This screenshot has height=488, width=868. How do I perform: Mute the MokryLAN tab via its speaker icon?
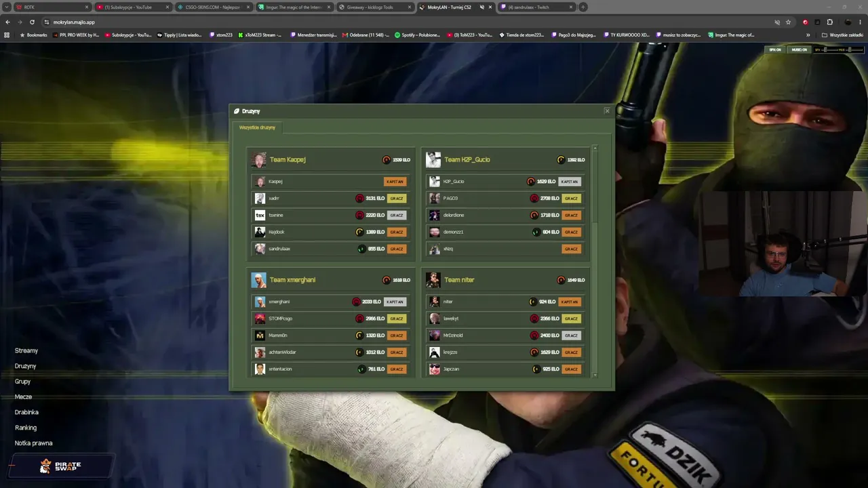click(482, 7)
